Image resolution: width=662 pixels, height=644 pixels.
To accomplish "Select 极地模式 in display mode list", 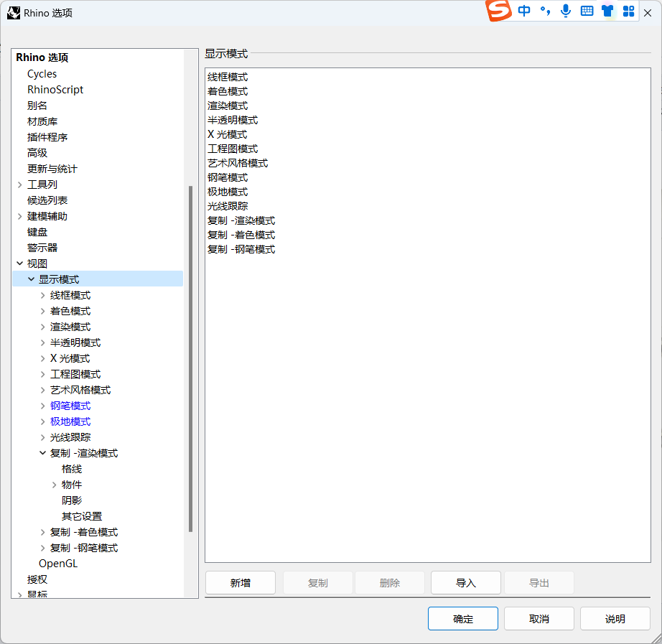I will pos(228,192).
